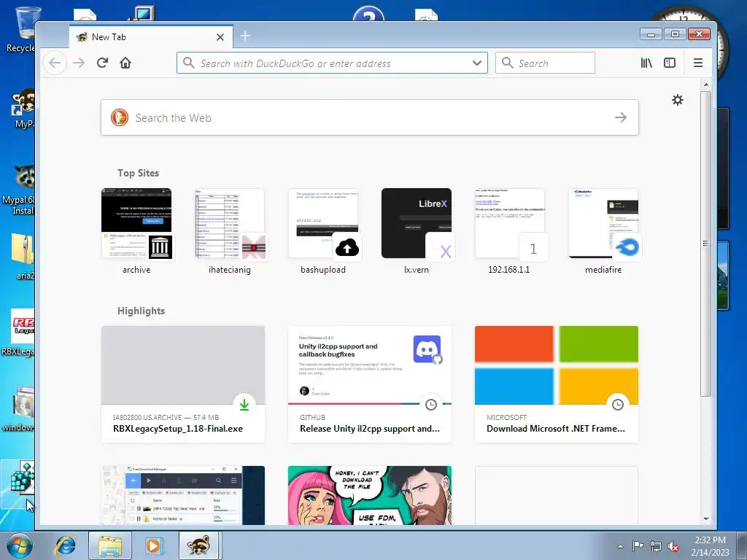Open the home page icon

(125, 63)
